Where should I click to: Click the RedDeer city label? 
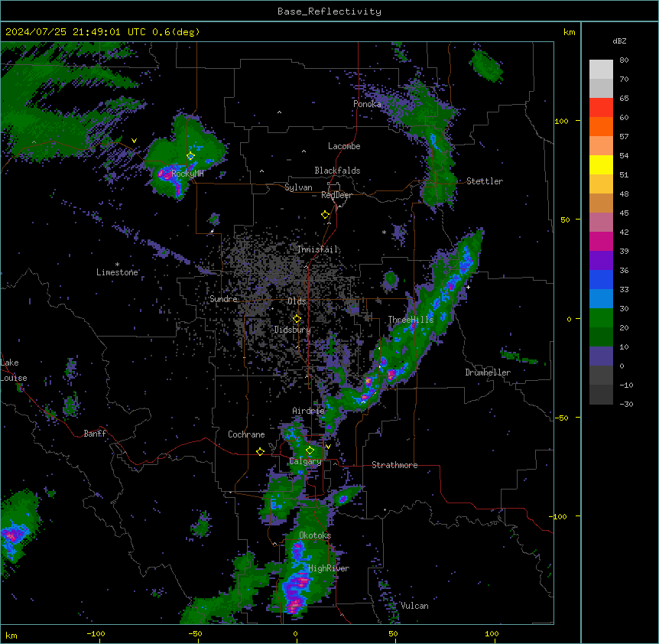[x=336, y=195]
